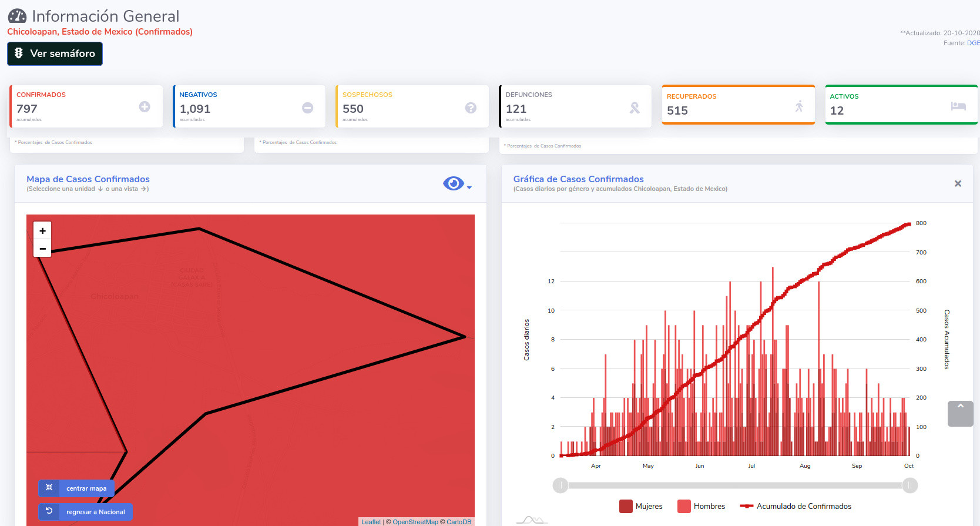The height and width of the screenshot is (526, 980).
Task: Click the right handle of chart range slider
Action: click(x=910, y=485)
